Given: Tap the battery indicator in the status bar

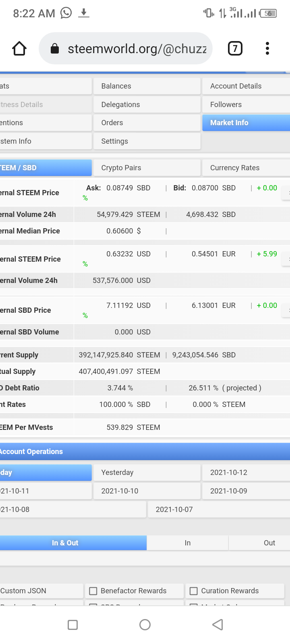Looking at the screenshot, I should (268, 13).
